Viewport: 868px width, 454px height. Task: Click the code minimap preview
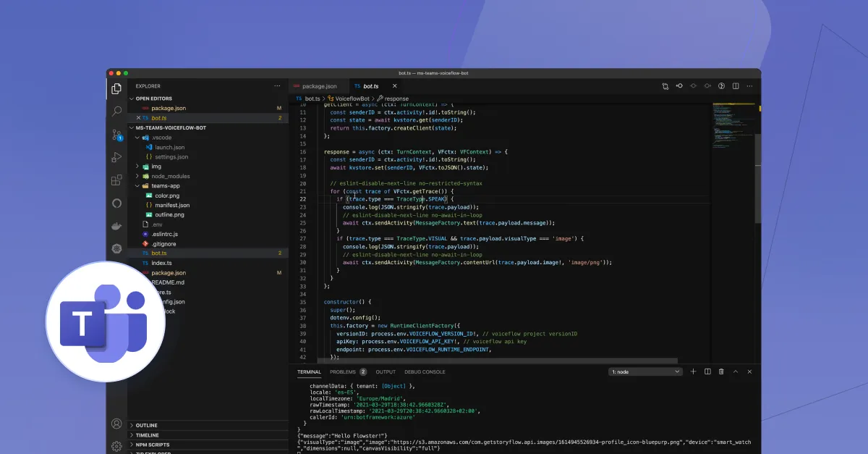coord(732,125)
